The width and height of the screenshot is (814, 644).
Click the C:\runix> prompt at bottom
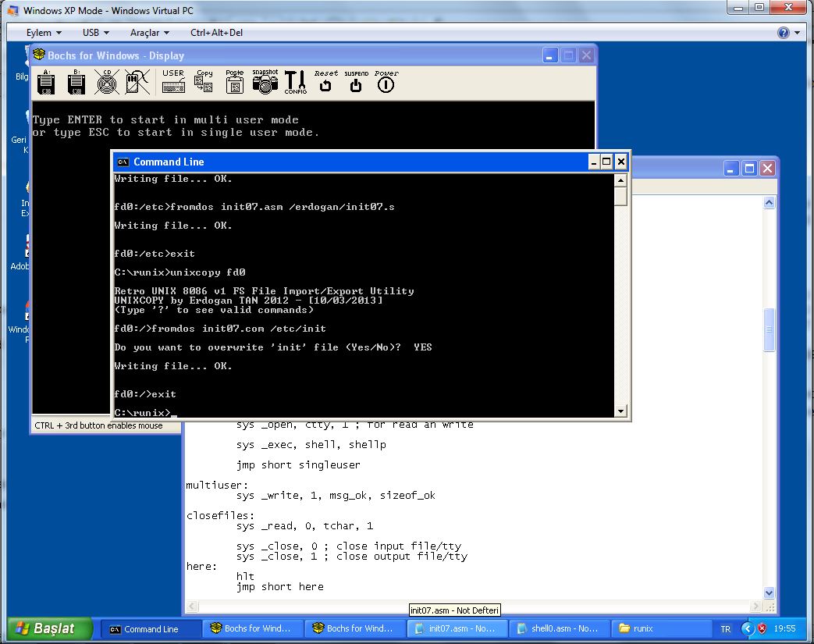[x=142, y=412]
